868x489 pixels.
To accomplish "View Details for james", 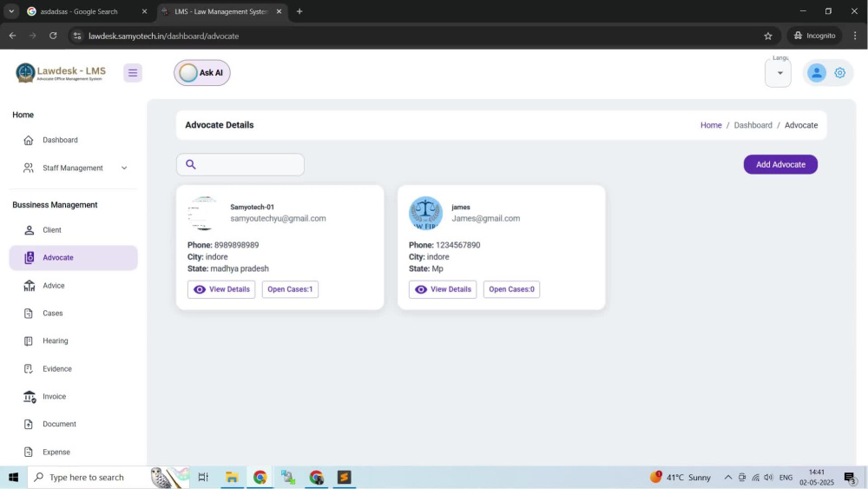I will [x=443, y=289].
